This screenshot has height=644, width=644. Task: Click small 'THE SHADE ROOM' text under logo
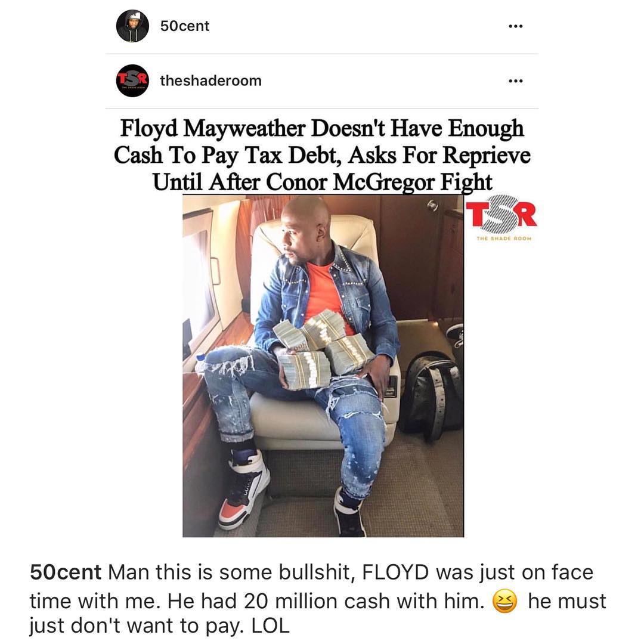[504, 239]
